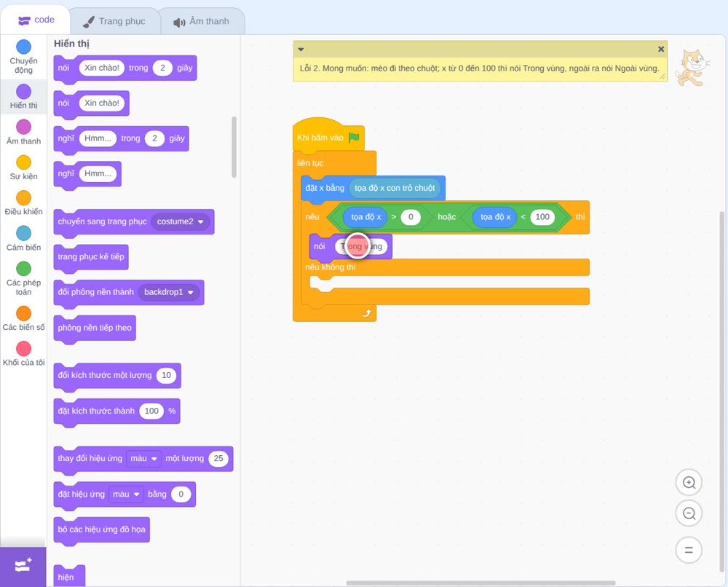Click the Trong vùng text in nói block
Viewport: 728px width, 587px height.
coord(361,246)
